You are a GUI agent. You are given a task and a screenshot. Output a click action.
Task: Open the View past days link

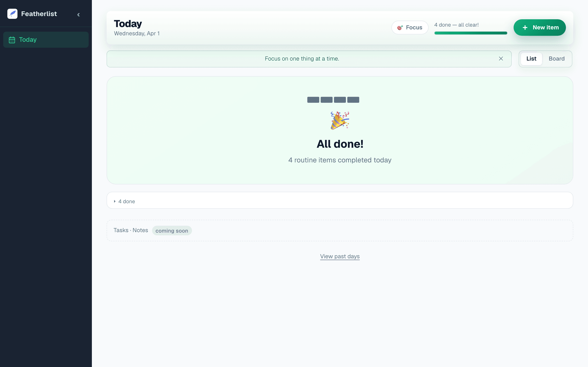tap(340, 256)
